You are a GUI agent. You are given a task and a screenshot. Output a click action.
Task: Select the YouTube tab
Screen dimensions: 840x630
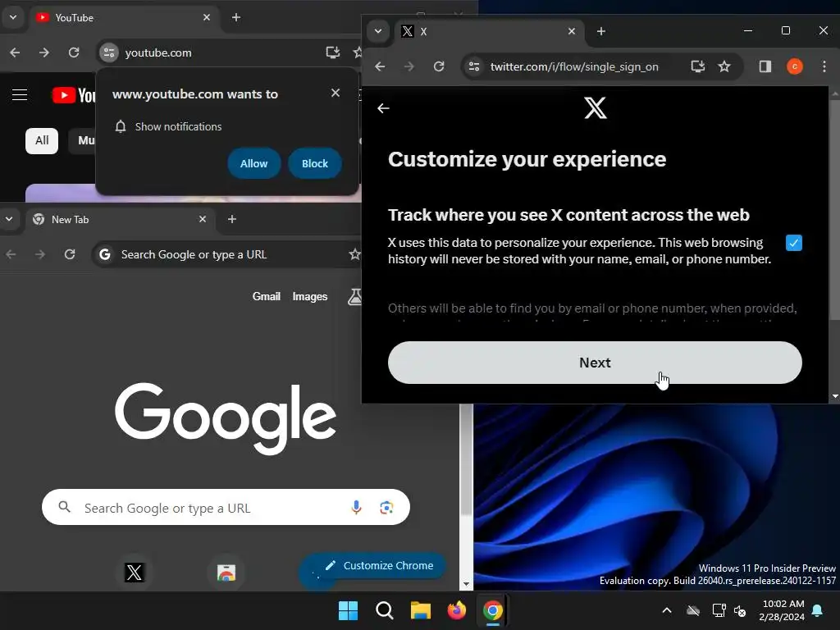[125, 18]
